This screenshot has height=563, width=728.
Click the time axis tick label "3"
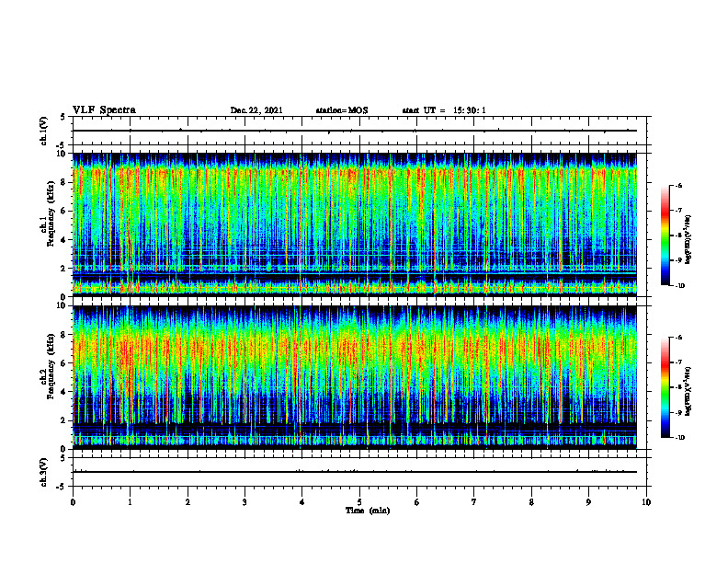tap(245, 502)
